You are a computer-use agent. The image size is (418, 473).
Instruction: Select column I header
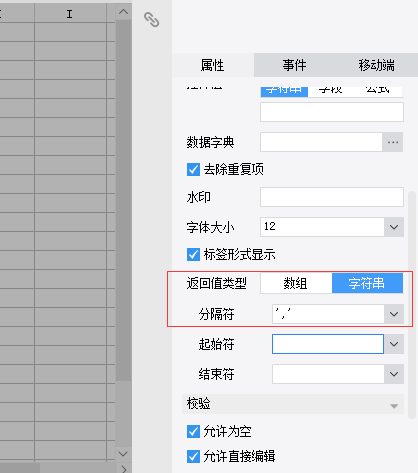69,13
